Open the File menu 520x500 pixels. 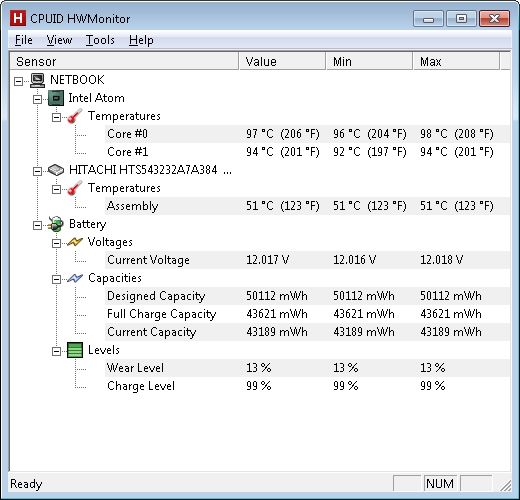(24, 40)
